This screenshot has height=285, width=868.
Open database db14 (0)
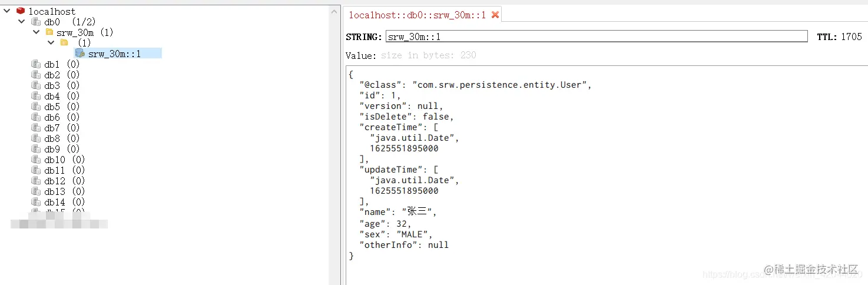(x=65, y=202)
